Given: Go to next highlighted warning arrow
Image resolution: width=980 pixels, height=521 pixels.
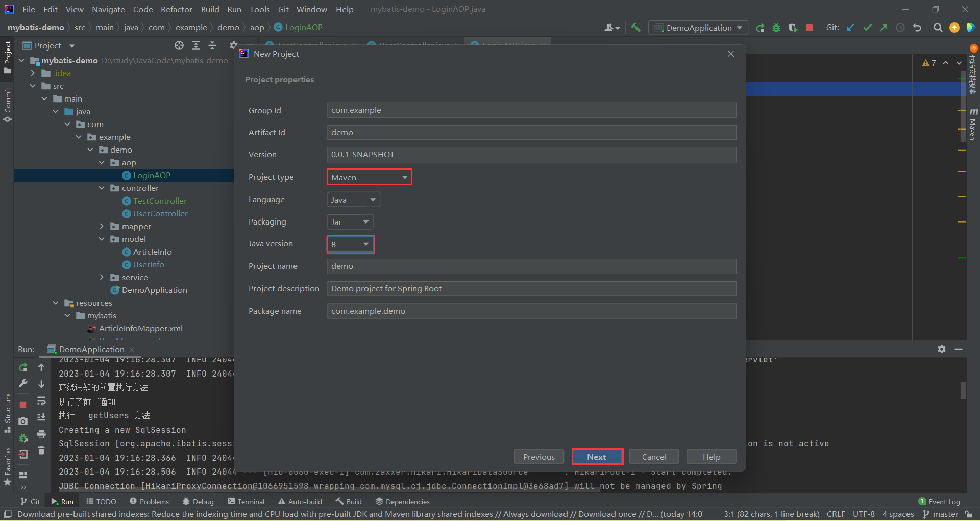Looking at the screenshot, I should pyautogui.click(x=959, y=63).
